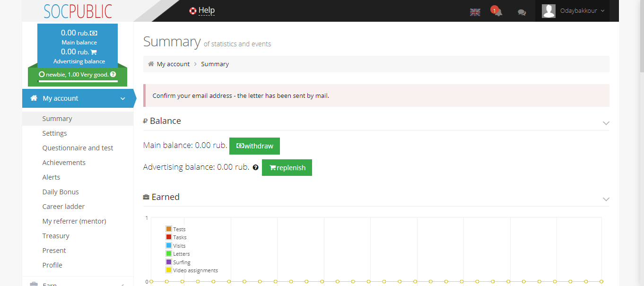The image size is (644, 286).
Task: Click the ruble icon beside Balance heading
Action: tap(146, 121)
